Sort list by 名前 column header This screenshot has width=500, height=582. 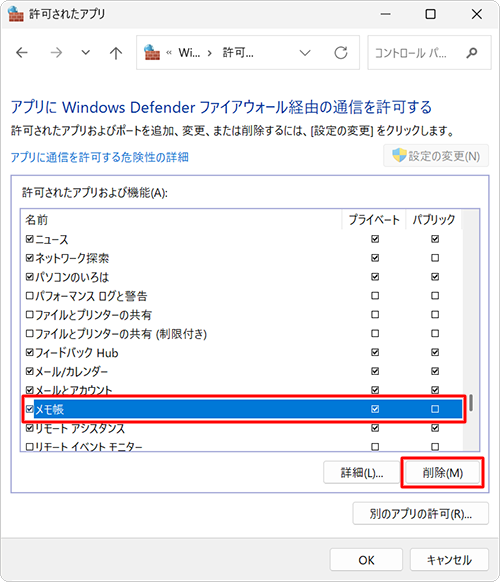point(36,220)
